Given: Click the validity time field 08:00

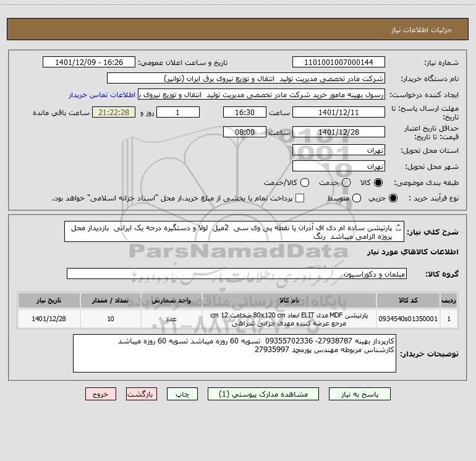Looking at the screenshot, I should point(245,132).
